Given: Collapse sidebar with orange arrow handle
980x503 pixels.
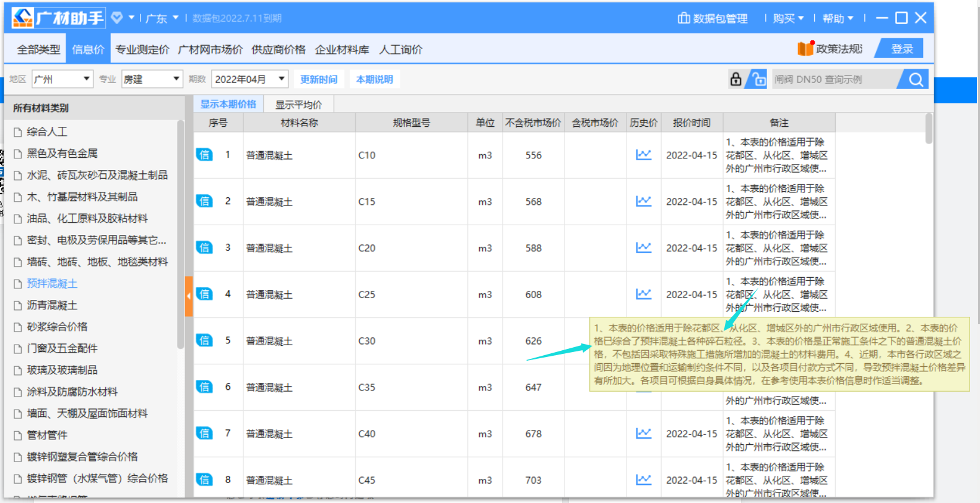Looking at the screenshot, I should click(x=189, y=296).
